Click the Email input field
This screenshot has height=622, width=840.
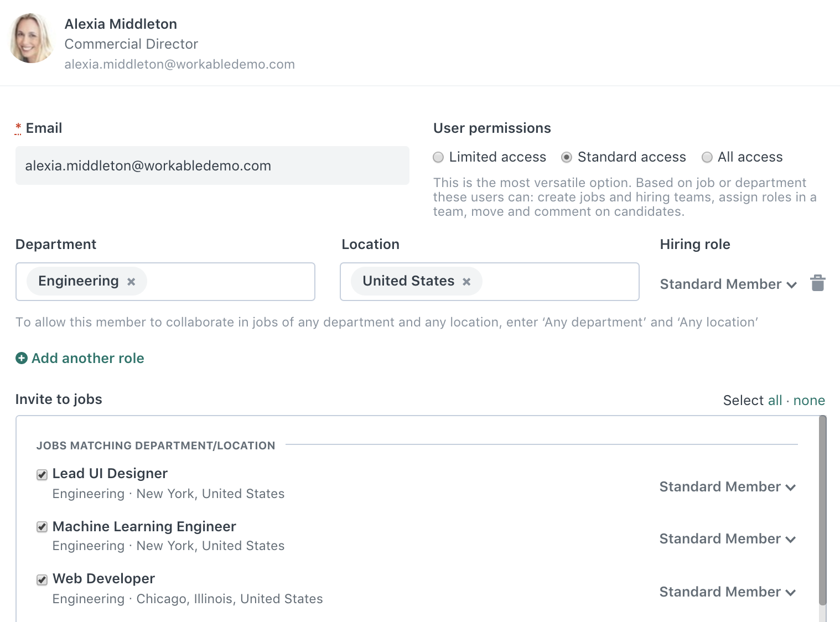pos(212,165)
